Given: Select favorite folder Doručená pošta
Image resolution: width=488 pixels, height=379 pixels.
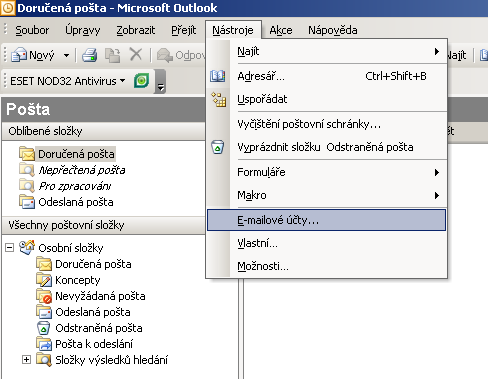Looking at the screenshot, I should click(x=76, y=154).
